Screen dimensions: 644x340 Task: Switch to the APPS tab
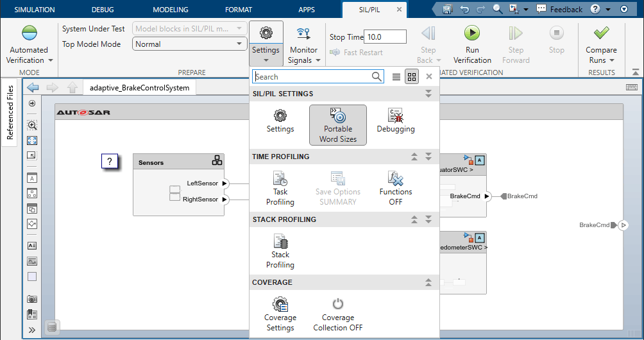pos(307,10)
